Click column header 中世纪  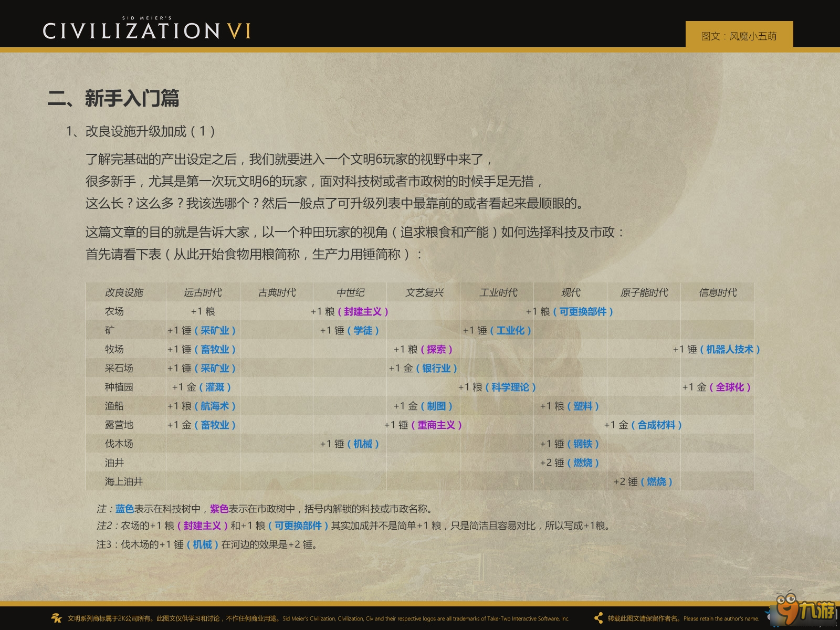tap(350, 292)
